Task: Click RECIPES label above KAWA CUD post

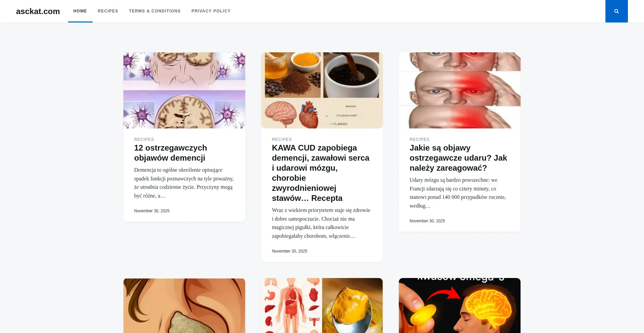Action: tap(282, 140)
